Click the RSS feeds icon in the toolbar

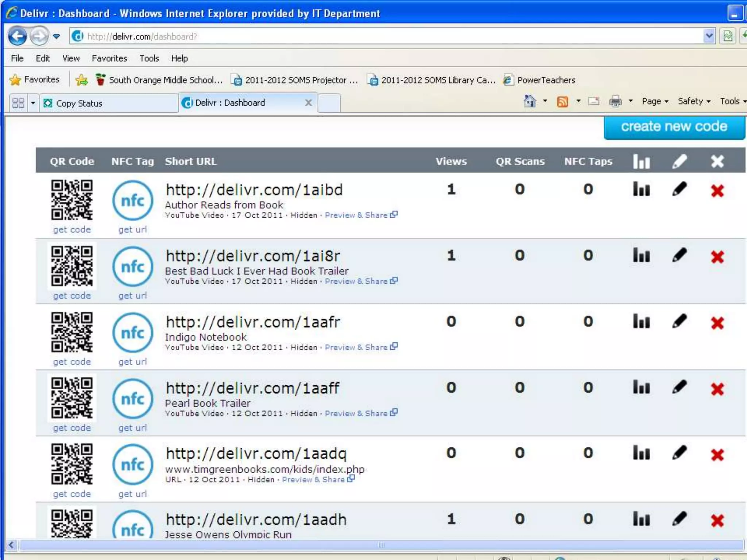562,102
